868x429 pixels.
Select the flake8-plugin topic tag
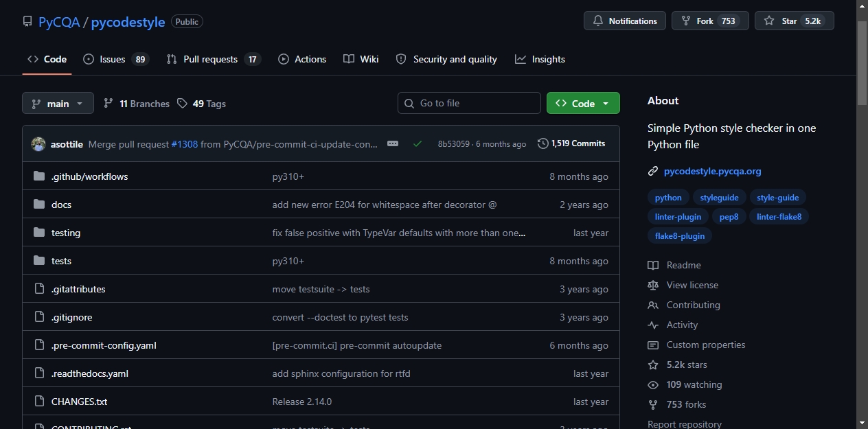(680, 236)
